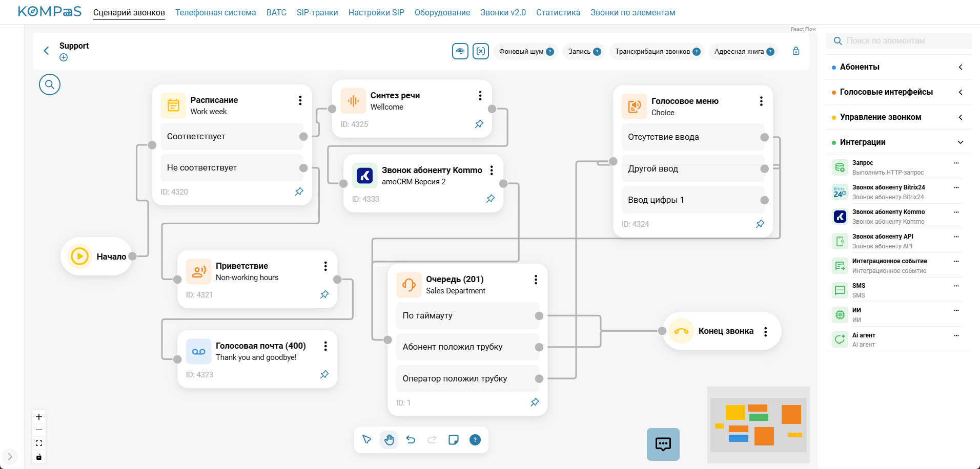Go to Оборудование tab

click(x=442, y=12)
